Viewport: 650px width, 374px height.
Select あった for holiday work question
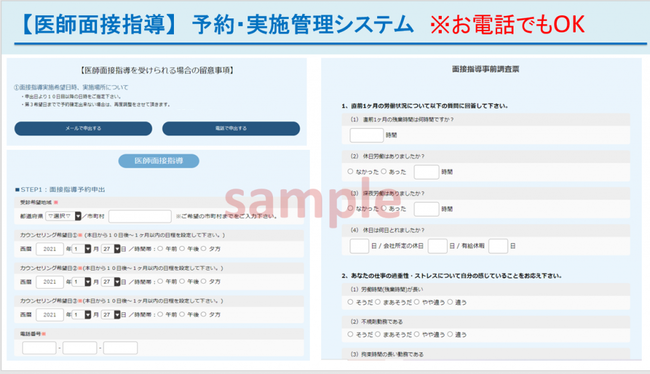(x=384, y=171)
